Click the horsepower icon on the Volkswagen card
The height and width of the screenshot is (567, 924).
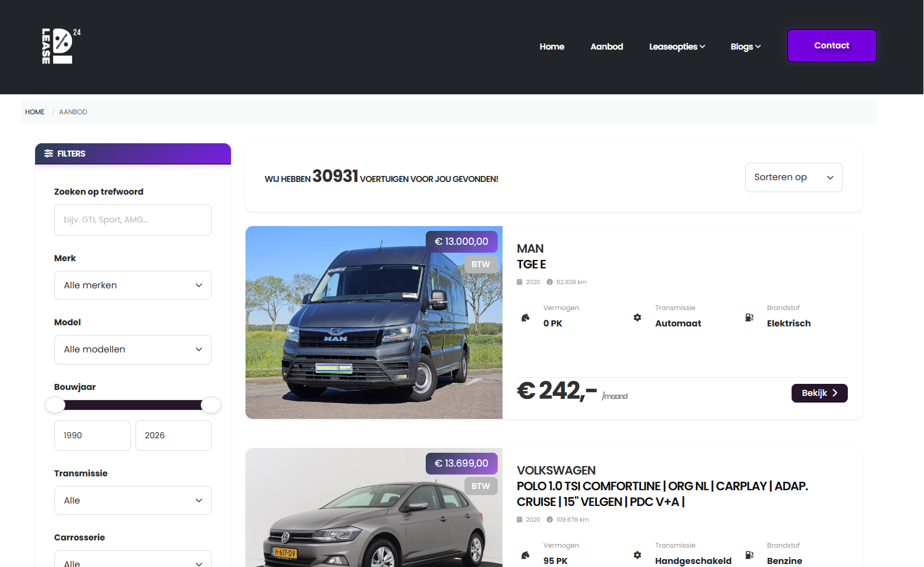point(525,555)
